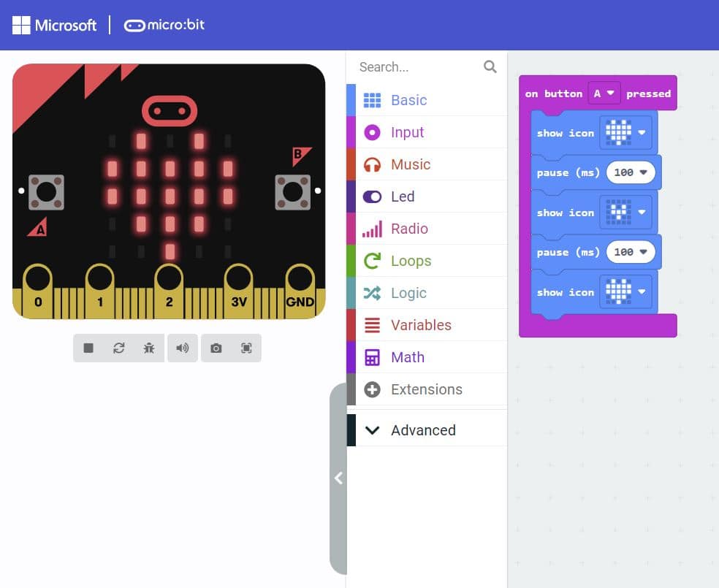
Task: Restart the simulator with the refresh icon
Action: pyautogui.click(x=119, y=348)
